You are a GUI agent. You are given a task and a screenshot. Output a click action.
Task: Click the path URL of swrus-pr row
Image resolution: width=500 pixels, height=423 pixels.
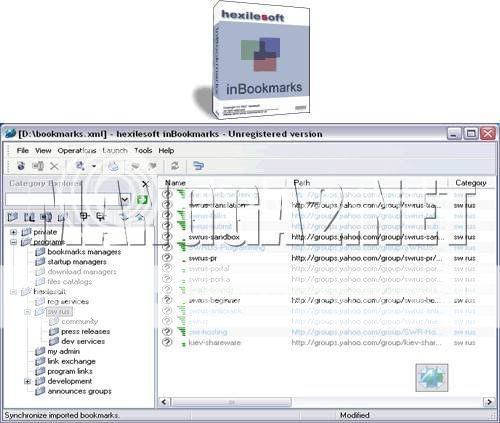[367, 258]
